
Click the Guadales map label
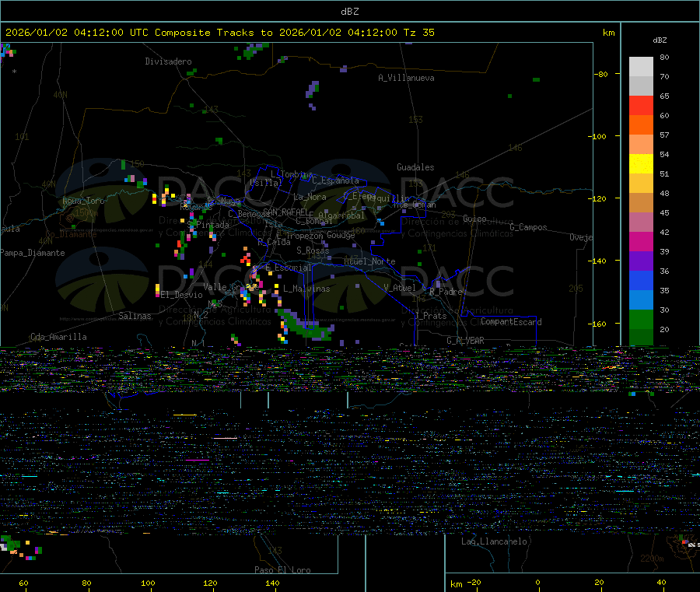click(415, 167)
